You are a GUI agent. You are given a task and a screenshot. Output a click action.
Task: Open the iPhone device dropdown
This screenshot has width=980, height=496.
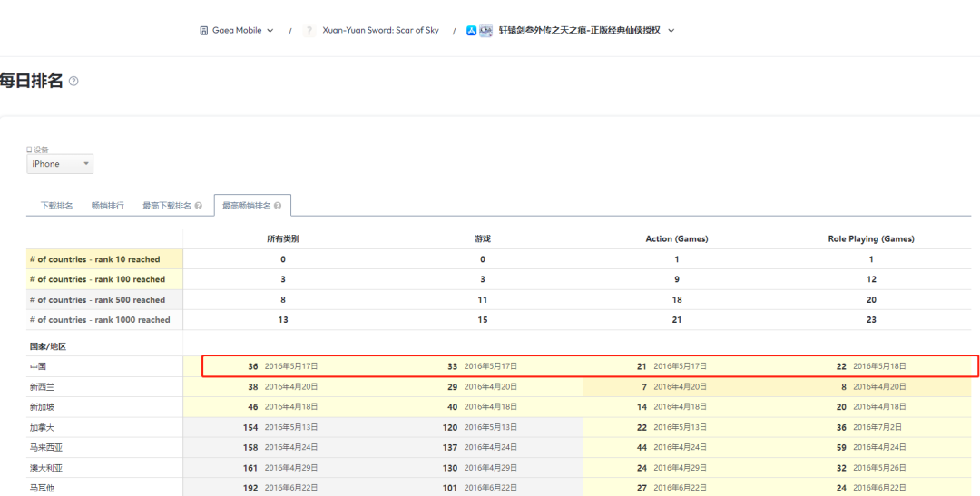tap(59, 164)
